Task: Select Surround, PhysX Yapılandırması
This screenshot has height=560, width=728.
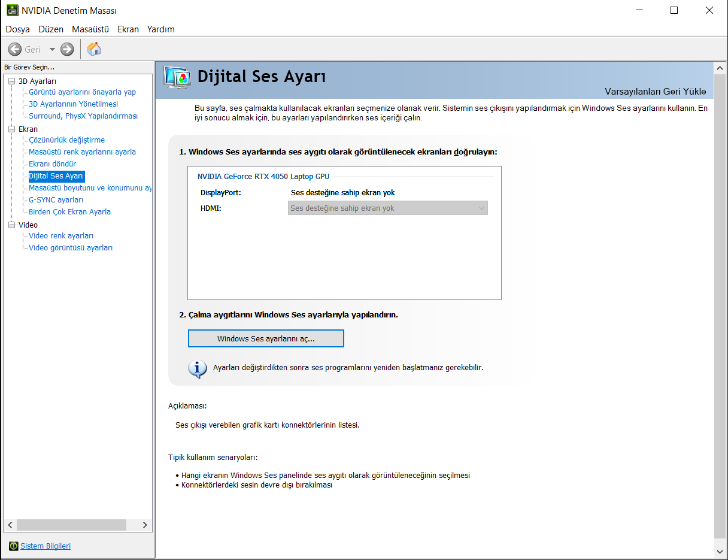Action: click(83, 116)
